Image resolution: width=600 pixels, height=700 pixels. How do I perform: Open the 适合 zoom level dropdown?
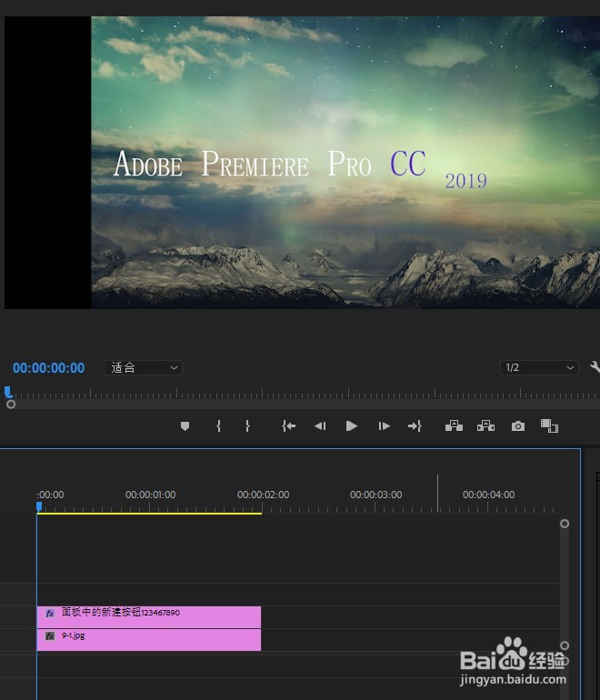[143, 368]
